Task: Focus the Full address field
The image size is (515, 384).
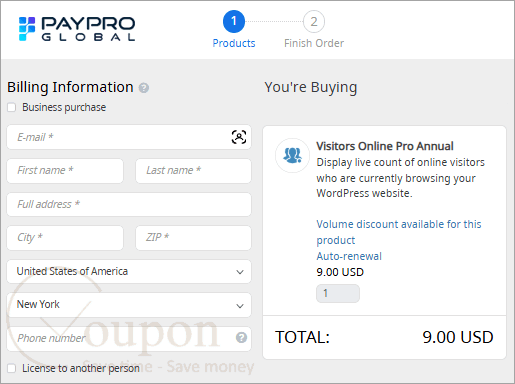Action: (129, 204)
